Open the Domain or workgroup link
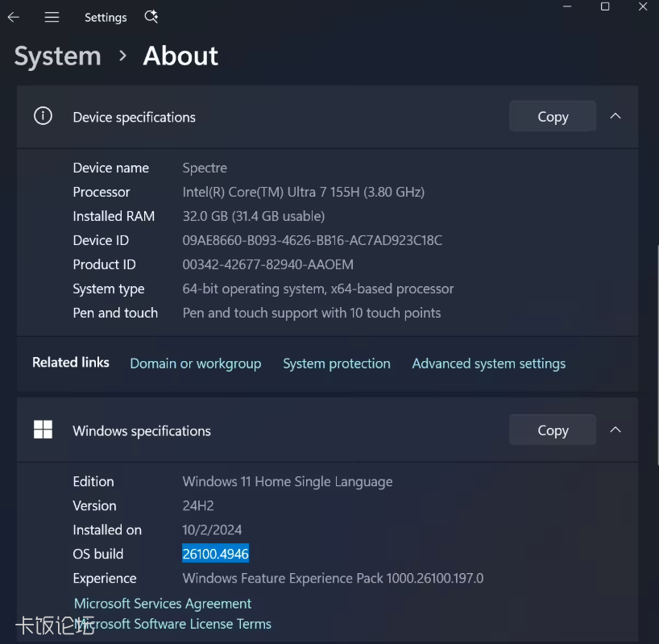 [x=196, y=364]
